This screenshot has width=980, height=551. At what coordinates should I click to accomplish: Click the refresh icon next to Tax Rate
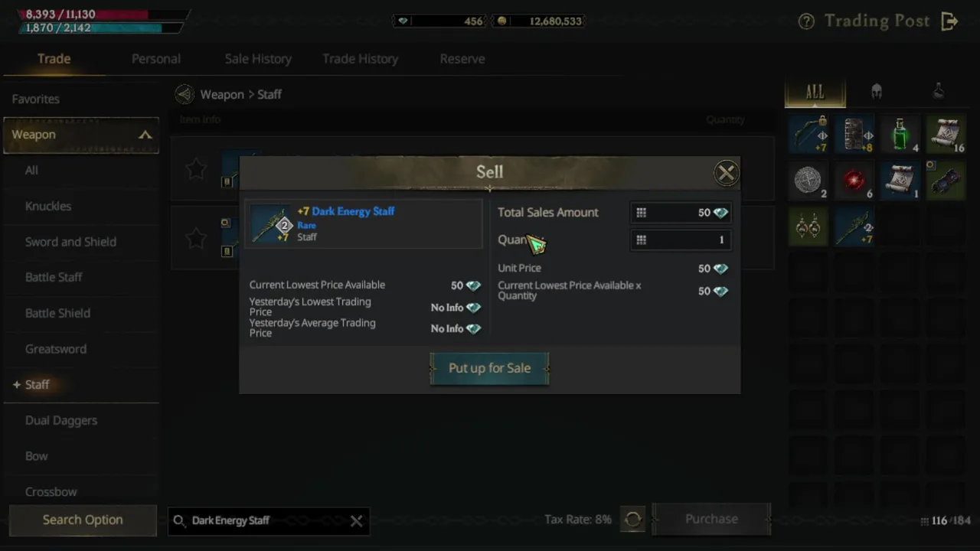click(633, 520)
